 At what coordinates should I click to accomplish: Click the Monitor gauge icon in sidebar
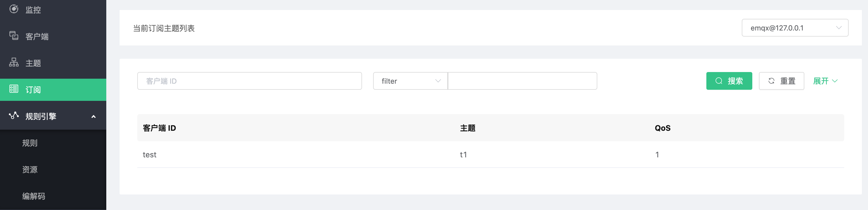tap(14, 9)
